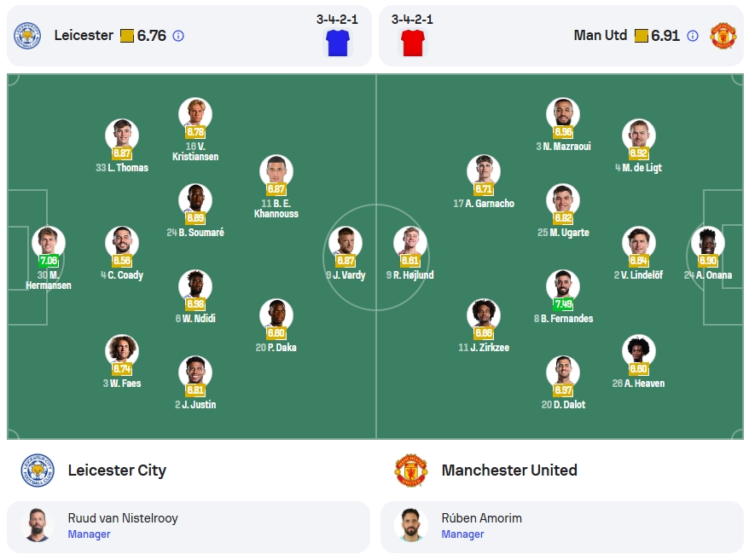Screen dimensions: 749x560
Task: Open J. Vardy's player avatar
Action: click(x=345, y=243)
